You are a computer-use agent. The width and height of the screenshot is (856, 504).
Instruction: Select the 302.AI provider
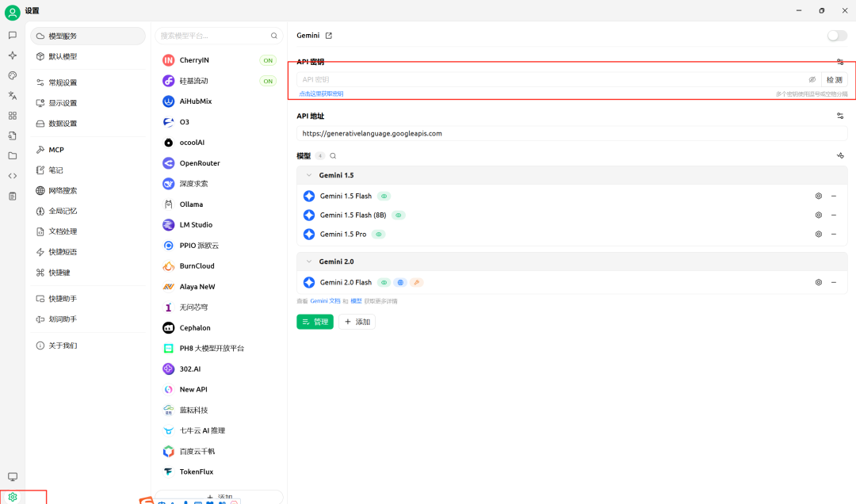pyautogui.click(x=220, y=368)
